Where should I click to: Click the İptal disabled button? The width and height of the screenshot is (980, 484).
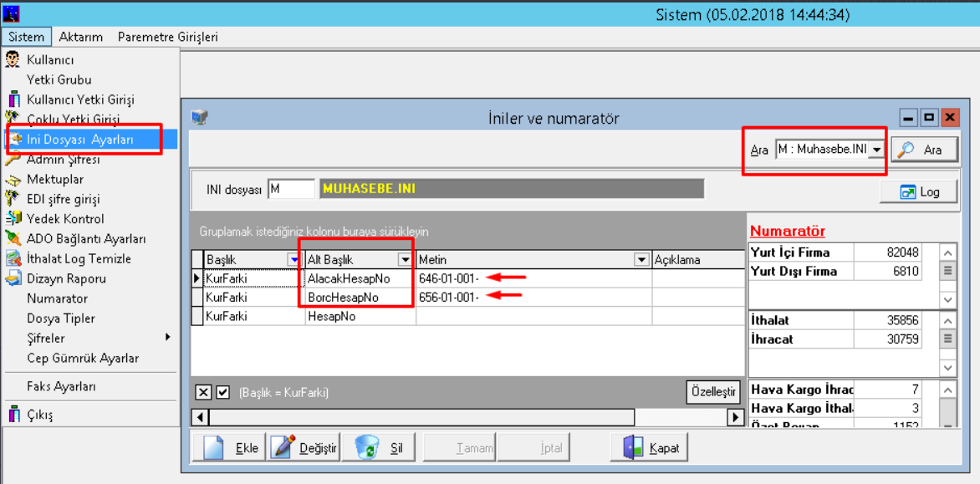(x=533, y=448)
